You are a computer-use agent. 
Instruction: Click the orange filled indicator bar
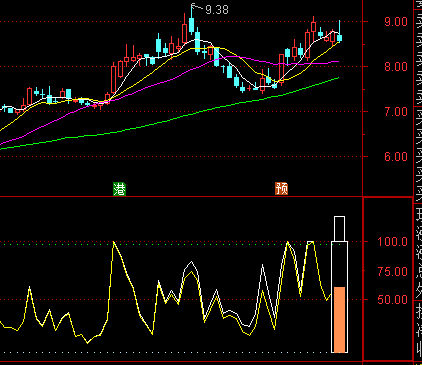[339, 319]
